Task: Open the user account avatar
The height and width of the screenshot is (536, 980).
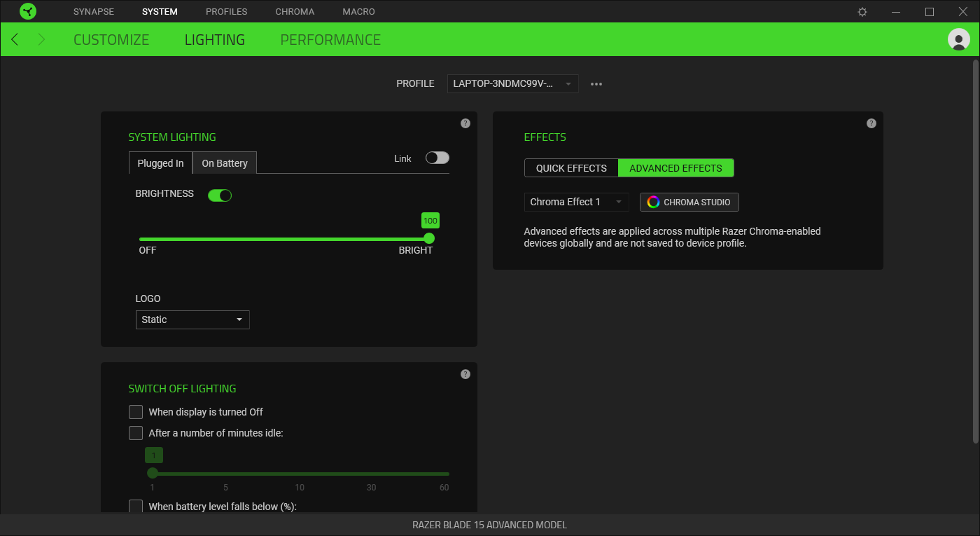Action: tap(958, 39)
